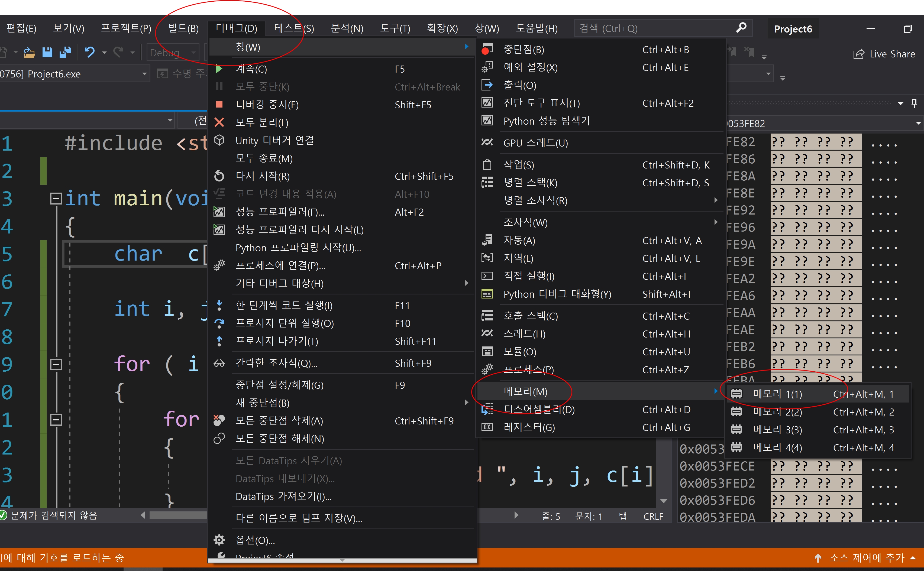The image size is (924, 571).
Task: Open the 도구(T) menu
Action: pos(395,28)
